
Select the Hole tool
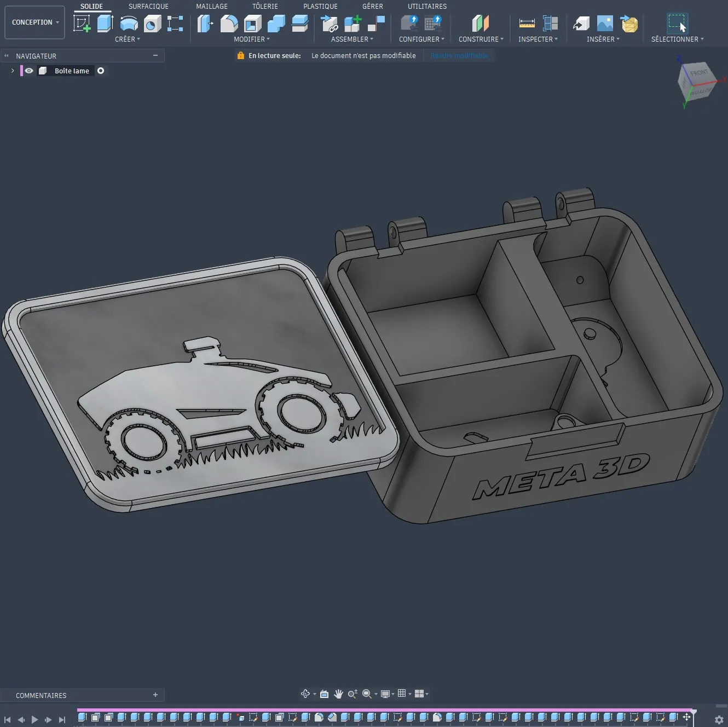pos(152,24)
